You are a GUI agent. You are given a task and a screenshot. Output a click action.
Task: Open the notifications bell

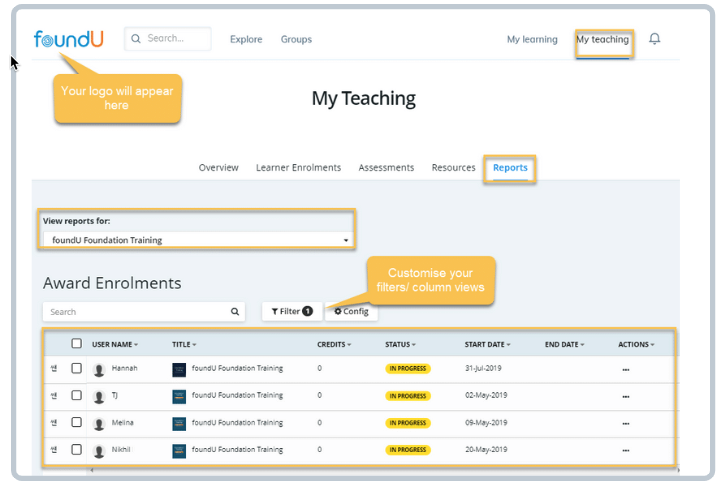(x=655, y=39)
